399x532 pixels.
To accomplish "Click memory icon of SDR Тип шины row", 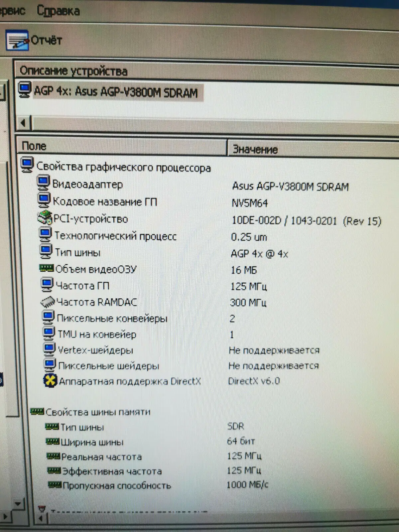I will pos(52,427).
